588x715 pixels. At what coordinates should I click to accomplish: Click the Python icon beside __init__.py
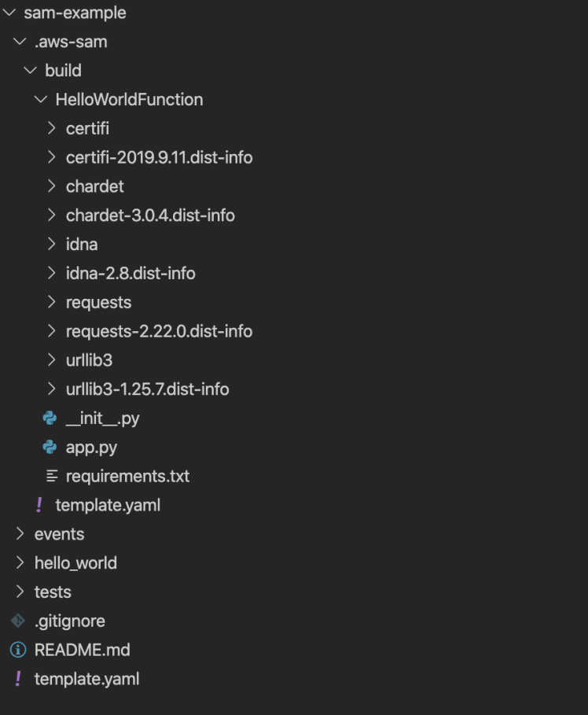coord(50,418)
